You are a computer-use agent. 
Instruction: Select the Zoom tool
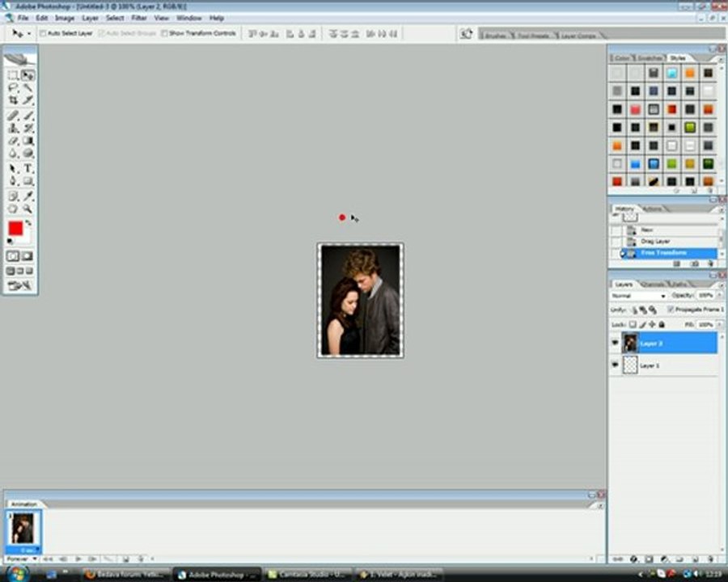tap(28, 209)
